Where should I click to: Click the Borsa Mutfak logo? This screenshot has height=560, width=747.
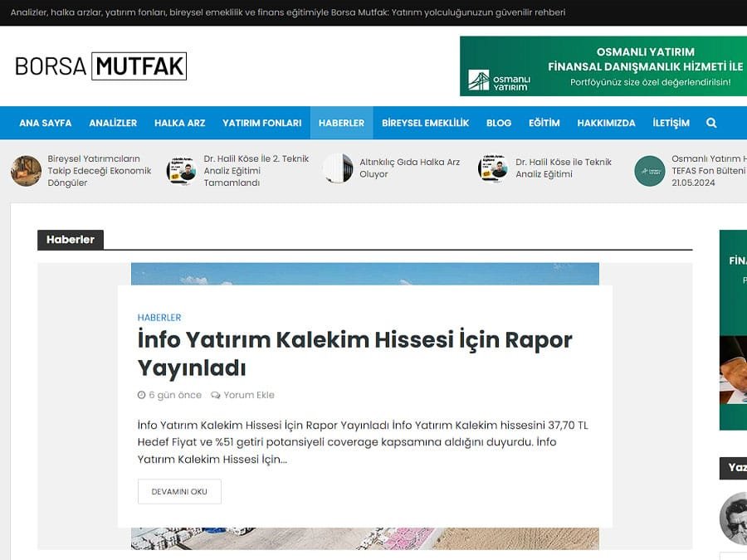[100, 66]
